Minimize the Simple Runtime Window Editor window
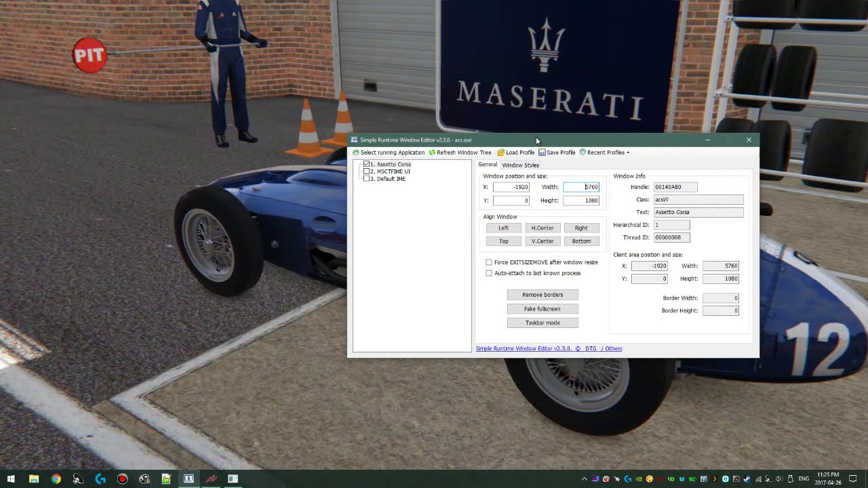868x488 pixels. 707,140
